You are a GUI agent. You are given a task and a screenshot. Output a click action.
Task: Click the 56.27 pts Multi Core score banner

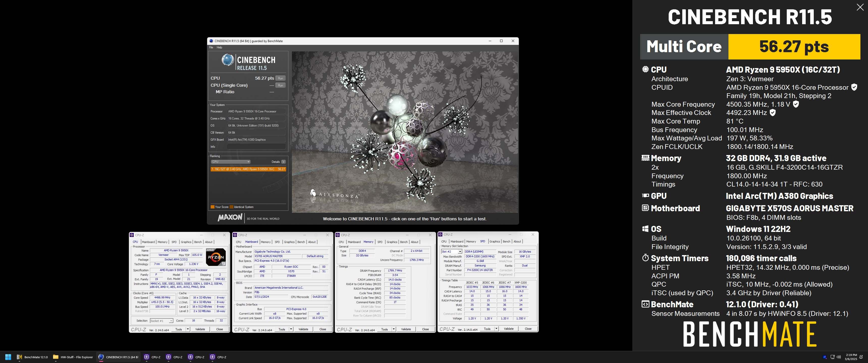pos(794,46)
